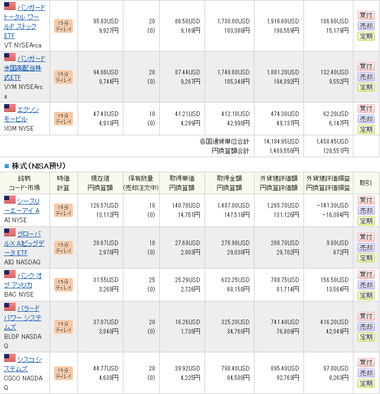Viewport: 380px width, 394px height.
Task: Open the Cisco Systems (シスコ システムズ) link
Action: point(23,364)
